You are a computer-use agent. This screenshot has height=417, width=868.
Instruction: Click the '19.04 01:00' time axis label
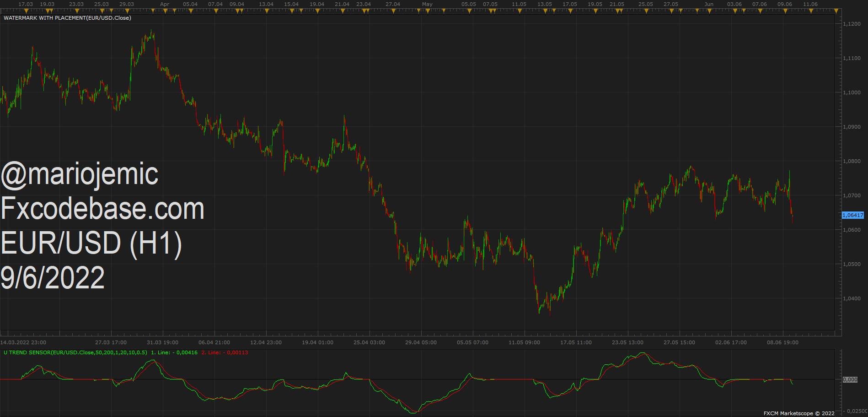click(x=318, y=342)
